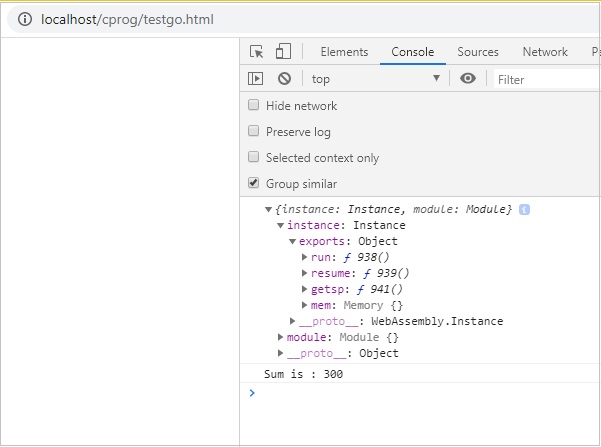Tick the Selected context only checkbox
Viewport: 601px width, 447px height.
point(254,158)
